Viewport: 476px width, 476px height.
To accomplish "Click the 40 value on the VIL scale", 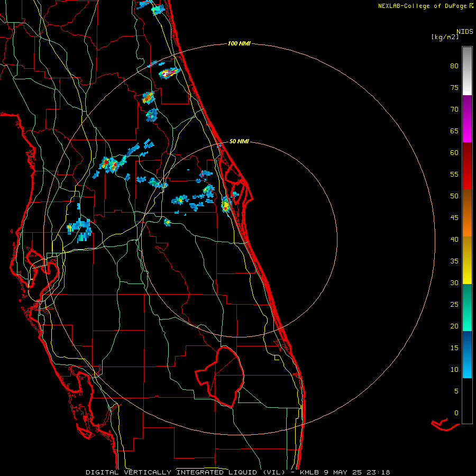I will (x=454, y=239).
